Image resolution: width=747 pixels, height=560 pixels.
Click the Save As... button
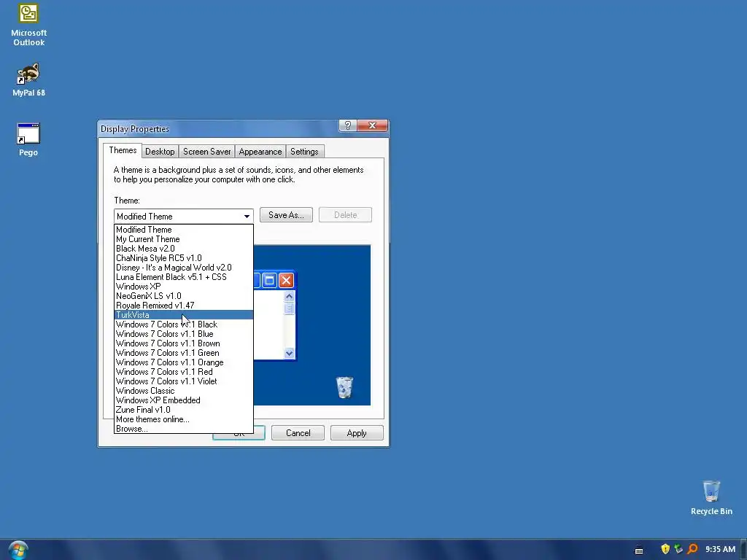point(286,215)
